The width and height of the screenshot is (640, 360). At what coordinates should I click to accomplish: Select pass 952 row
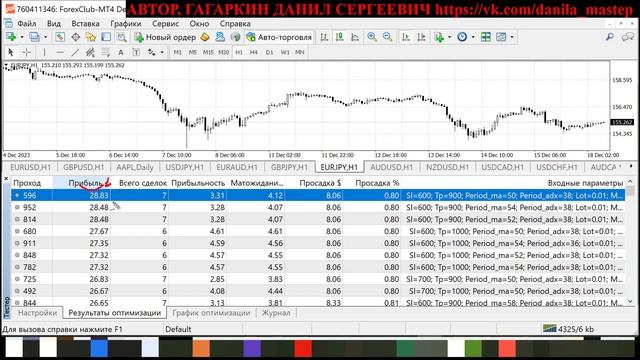[x=318, y=207]
